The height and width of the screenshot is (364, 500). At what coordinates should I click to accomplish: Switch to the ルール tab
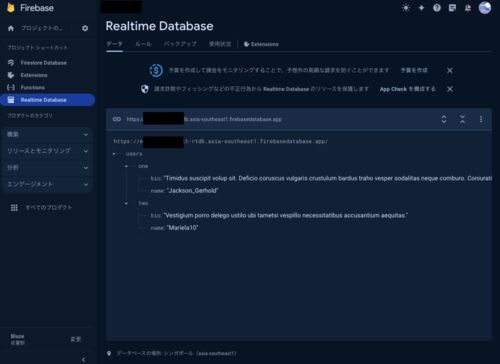(143, 44)
